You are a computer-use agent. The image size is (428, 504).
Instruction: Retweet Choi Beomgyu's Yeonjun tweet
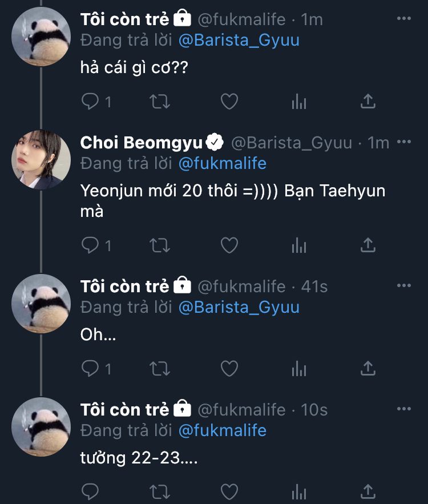click(159, 245)
